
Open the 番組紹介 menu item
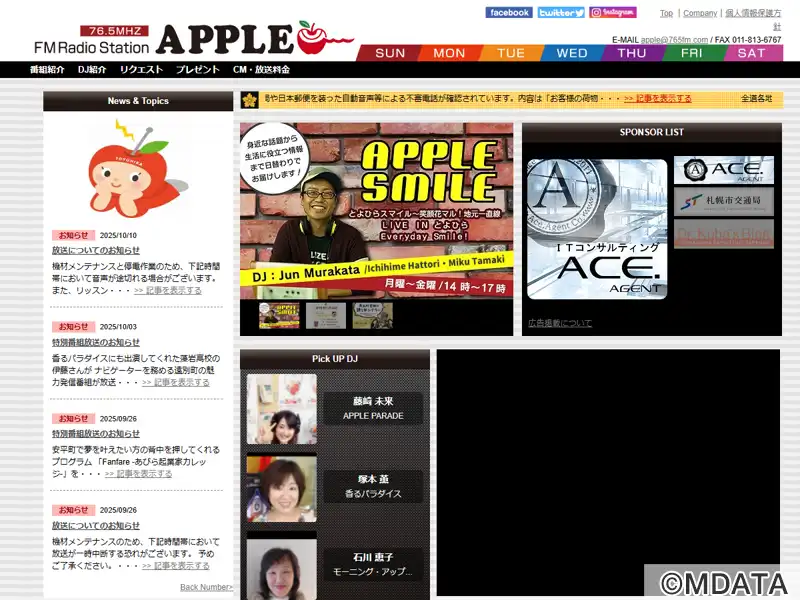point(47,70)
